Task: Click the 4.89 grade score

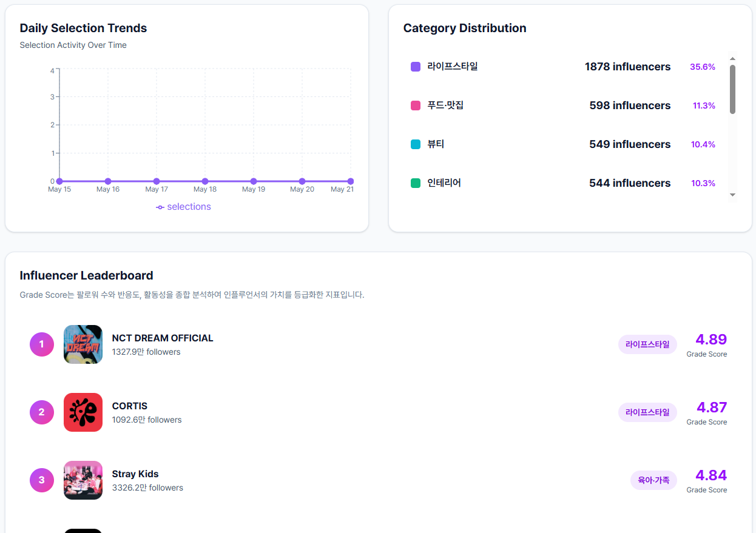Action: coord(711,339)
